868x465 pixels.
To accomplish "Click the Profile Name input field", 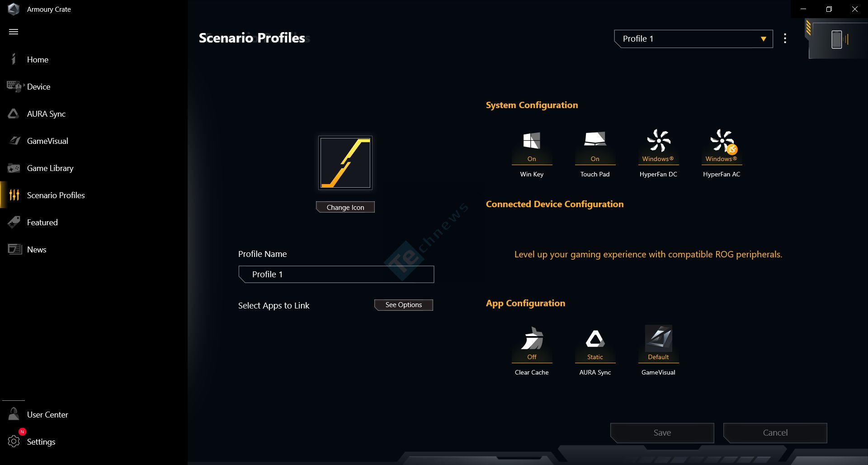I will [x=336, y=274].
